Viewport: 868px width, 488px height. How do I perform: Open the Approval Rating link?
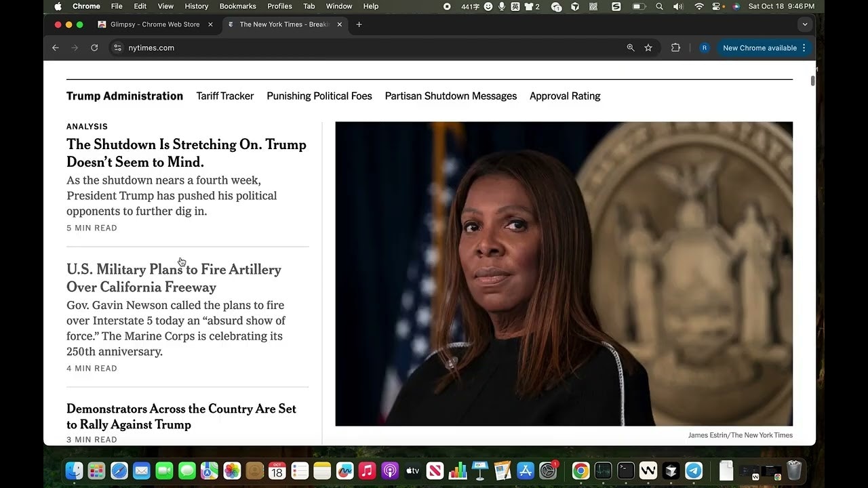tap(565, 96)
